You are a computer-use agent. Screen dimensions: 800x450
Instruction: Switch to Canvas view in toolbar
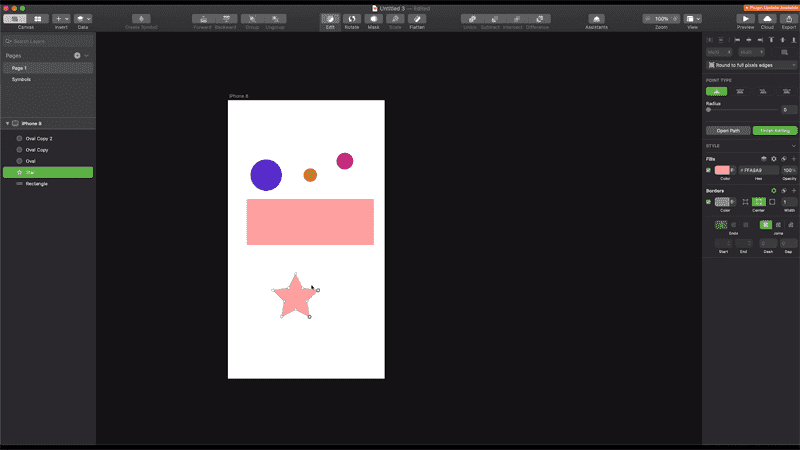(15, 19)
